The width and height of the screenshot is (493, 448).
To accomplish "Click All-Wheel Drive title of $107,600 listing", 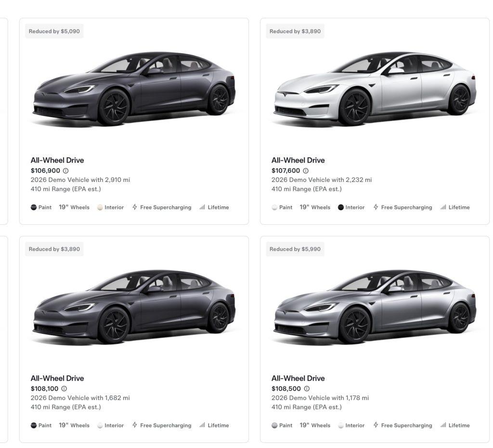I will point(298,160).
